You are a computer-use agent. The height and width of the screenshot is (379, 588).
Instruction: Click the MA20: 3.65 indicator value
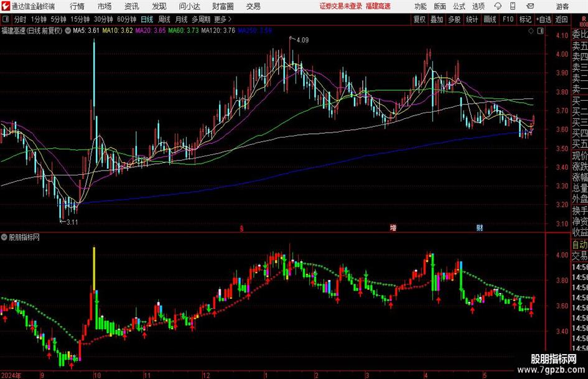151,30
